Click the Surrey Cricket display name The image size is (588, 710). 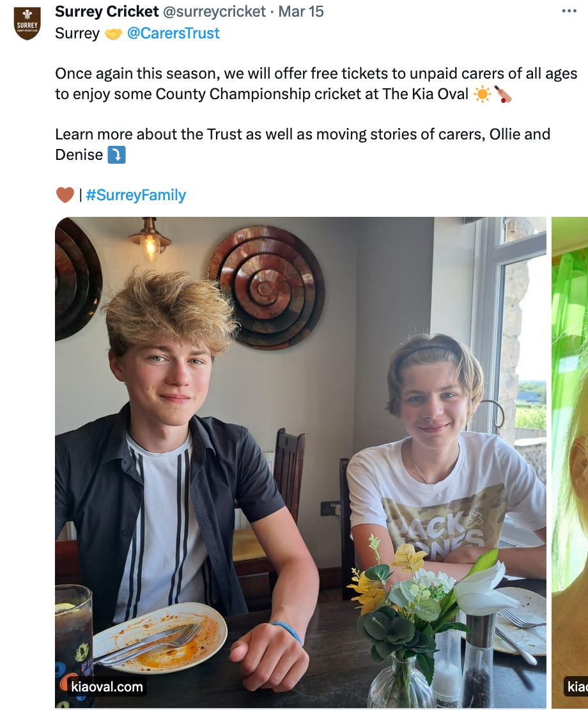pos(107,12)
